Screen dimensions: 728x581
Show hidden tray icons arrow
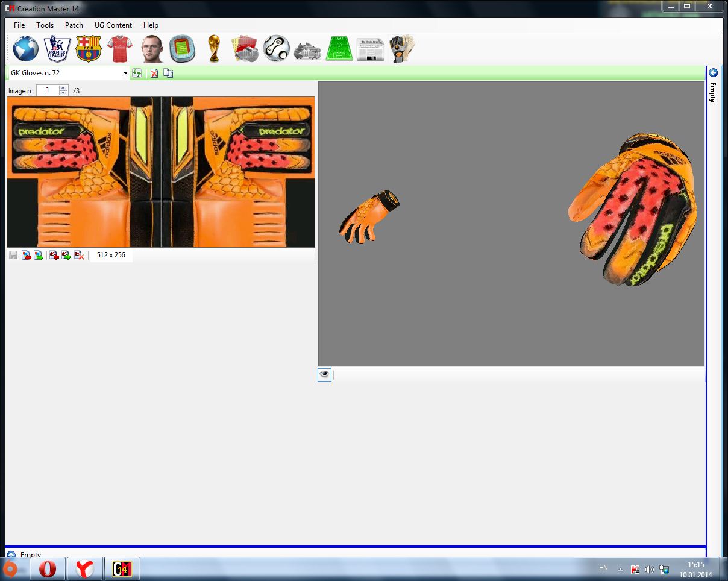pyautogui.click(x=620, y=569)
